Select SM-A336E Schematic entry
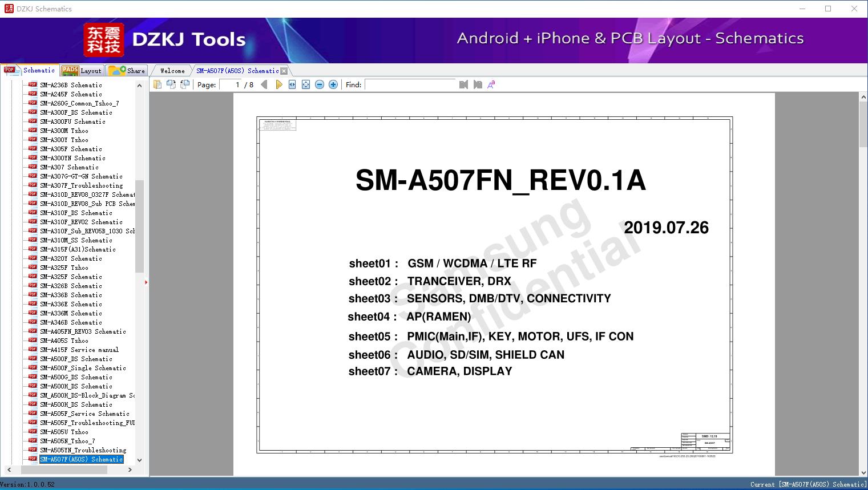Screen dimensions: 868x490 (x=71, y=304)
